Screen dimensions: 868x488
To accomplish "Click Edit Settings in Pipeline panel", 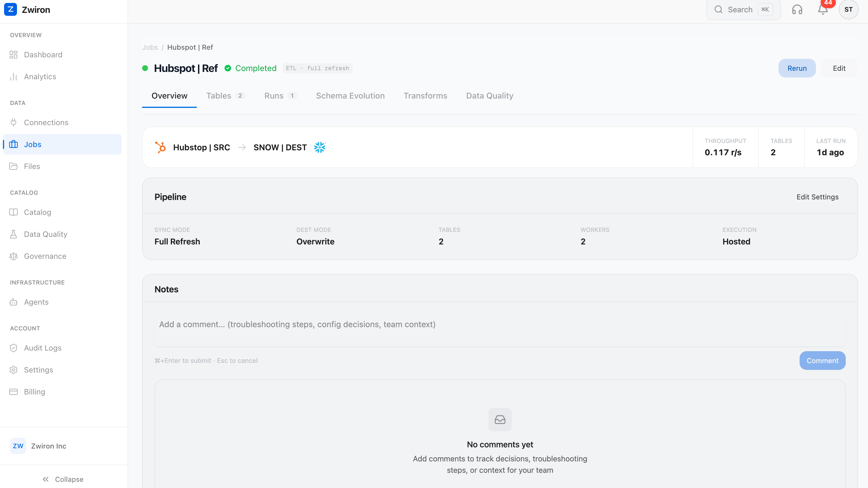I will coord(817,197).
